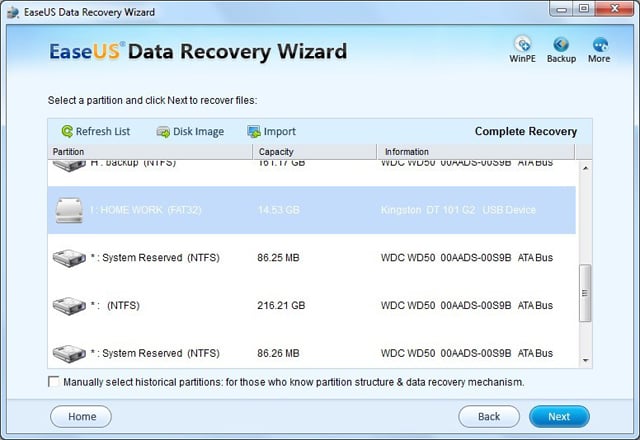Open the Backup tool icon
640x440 pixels.
(x=561, y=44)
